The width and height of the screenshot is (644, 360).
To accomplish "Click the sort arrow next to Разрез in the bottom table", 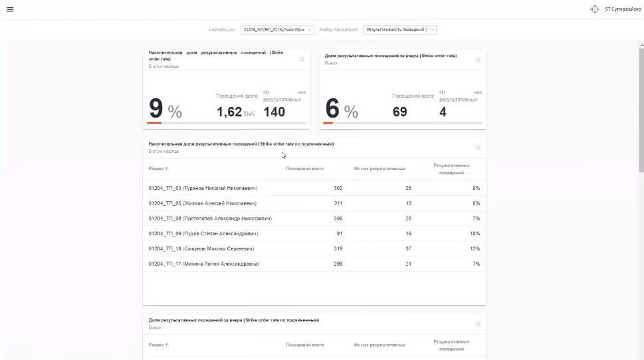I will coord(166,345).
